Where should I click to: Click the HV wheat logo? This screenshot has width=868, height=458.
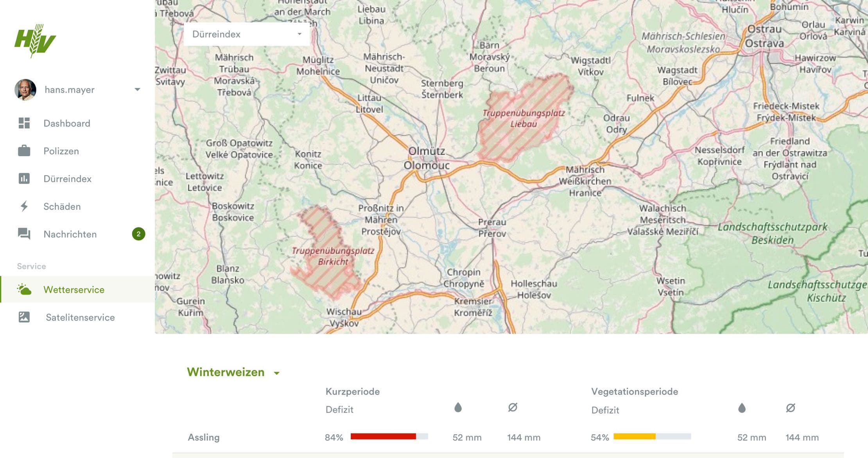pyautogui.click(x=35, y=41)
